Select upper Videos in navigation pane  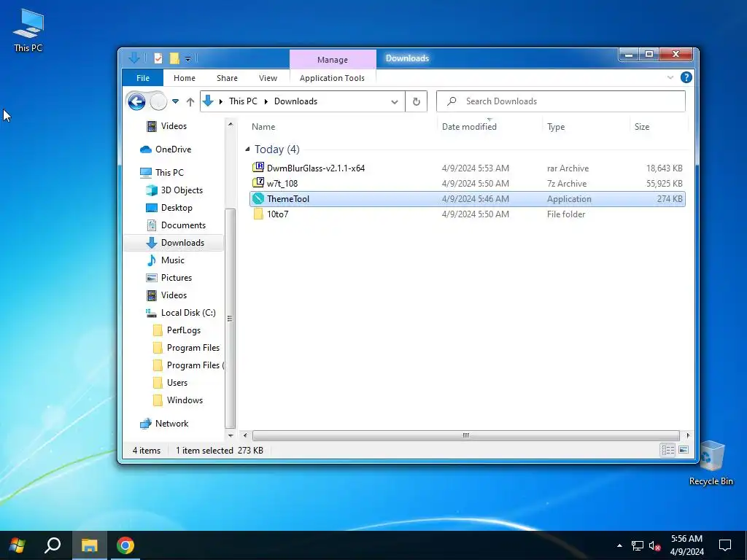174,126
